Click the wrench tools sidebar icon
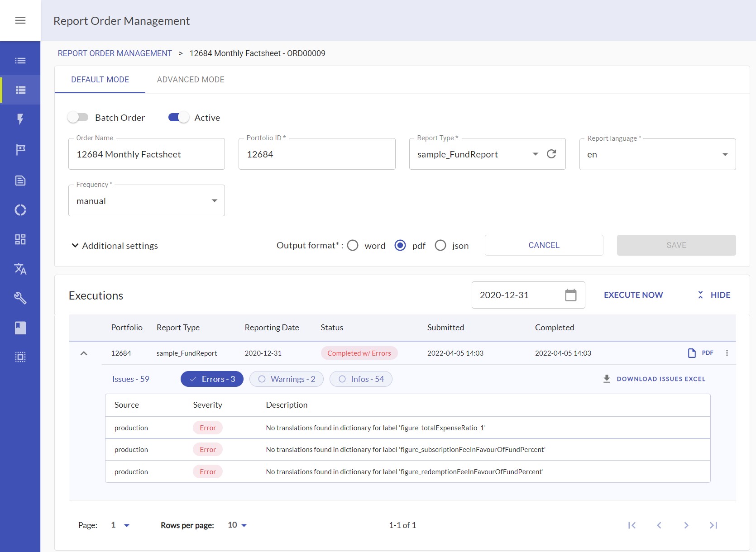Viewport: 756px width, 552px height. (20, 298)
